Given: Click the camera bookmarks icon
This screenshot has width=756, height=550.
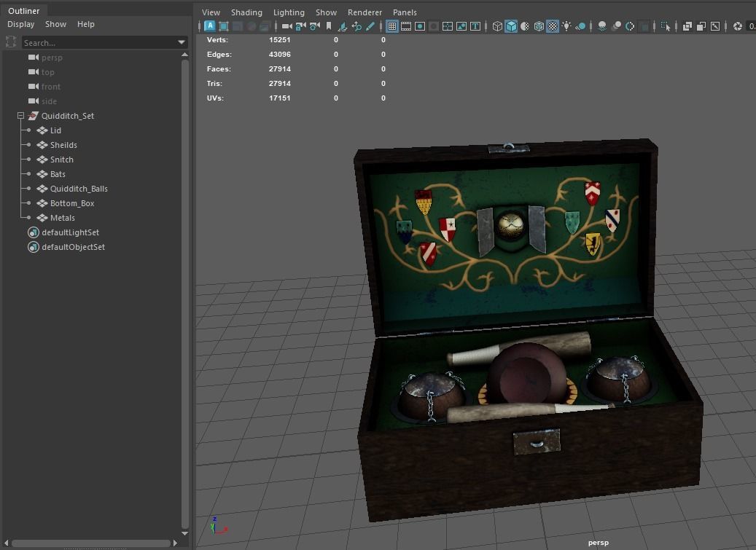Looking at the screenshot, I should coord(329,26).
